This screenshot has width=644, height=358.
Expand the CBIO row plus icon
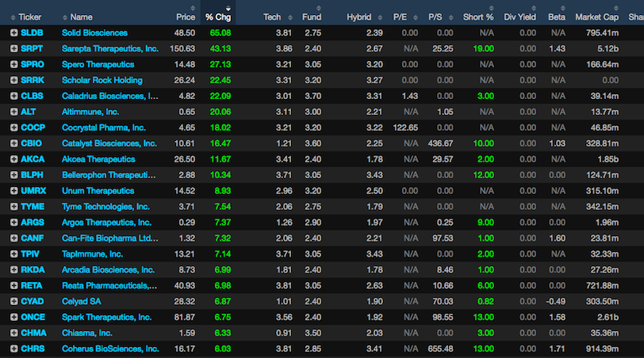point(13,143)
